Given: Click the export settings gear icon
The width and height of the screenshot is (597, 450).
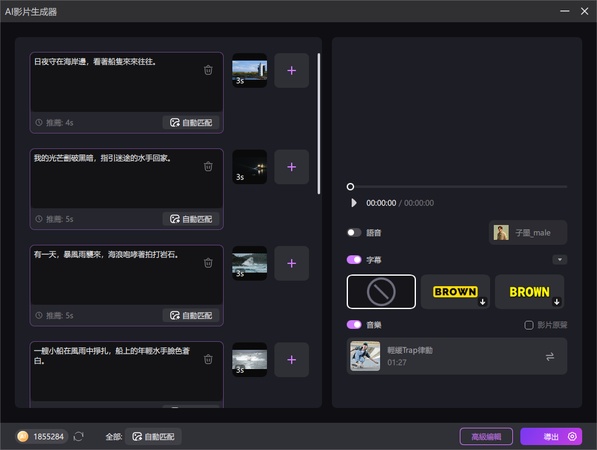Looking at the screenshot, I should [572, 436].
